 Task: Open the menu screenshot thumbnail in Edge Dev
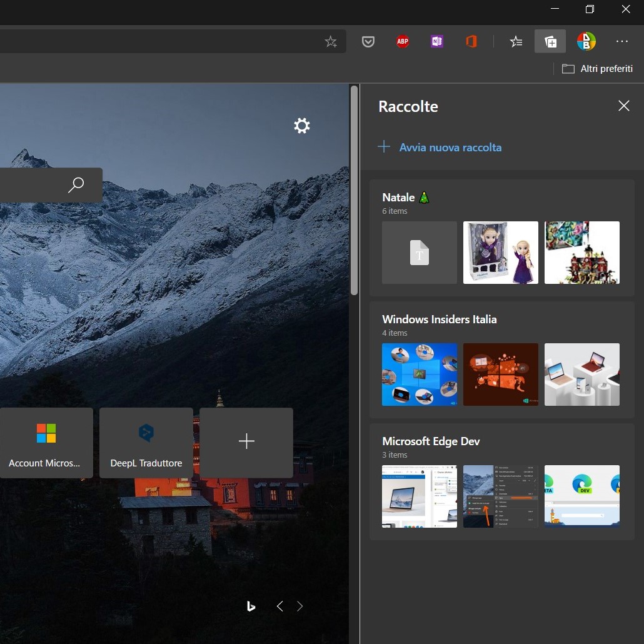pyautogui.click(x=501, y=496)
